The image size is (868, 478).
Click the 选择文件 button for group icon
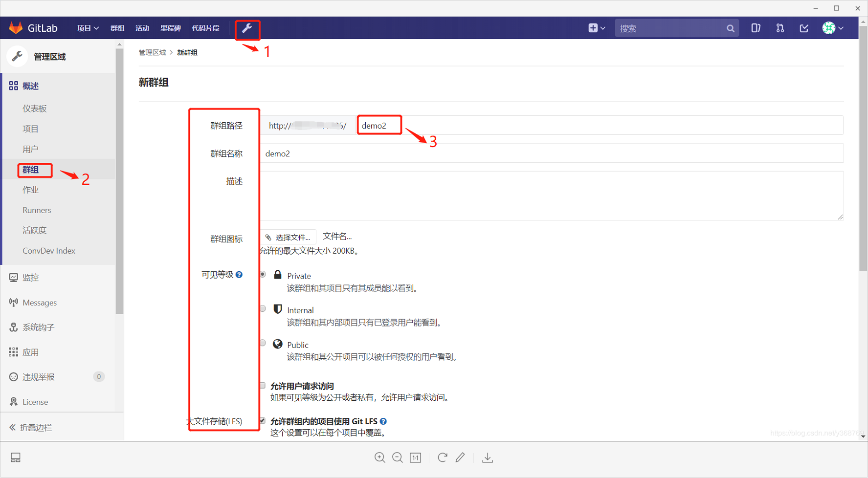288,237
